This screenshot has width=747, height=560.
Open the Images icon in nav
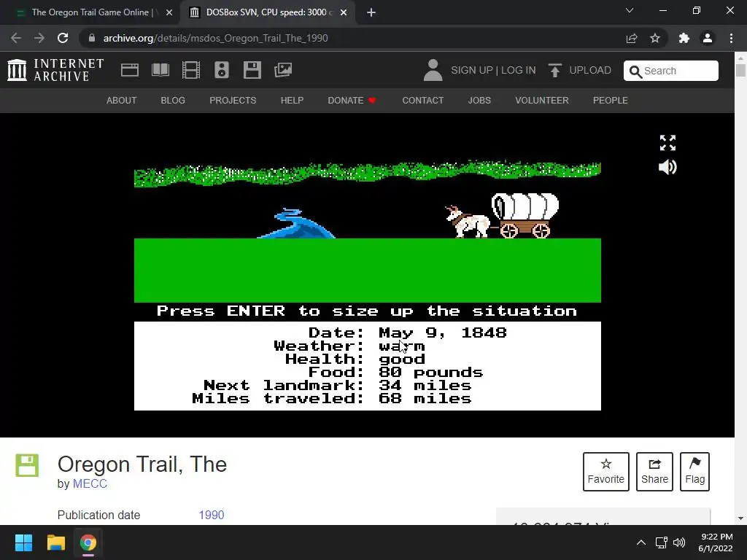tap(283, 70)
